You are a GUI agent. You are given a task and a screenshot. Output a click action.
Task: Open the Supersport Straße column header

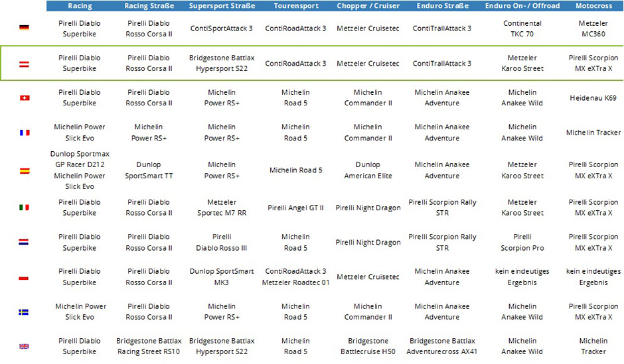click(x=222, y=6)
